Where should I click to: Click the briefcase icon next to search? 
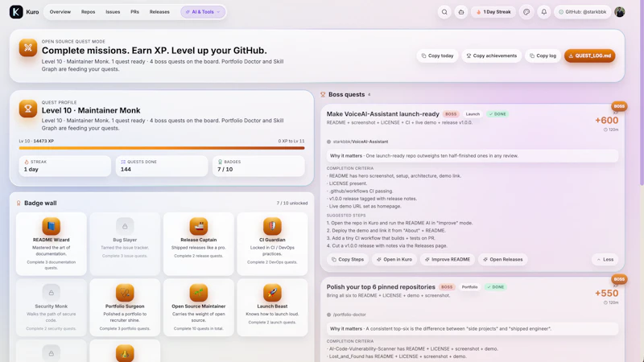[x=461, y=12]
